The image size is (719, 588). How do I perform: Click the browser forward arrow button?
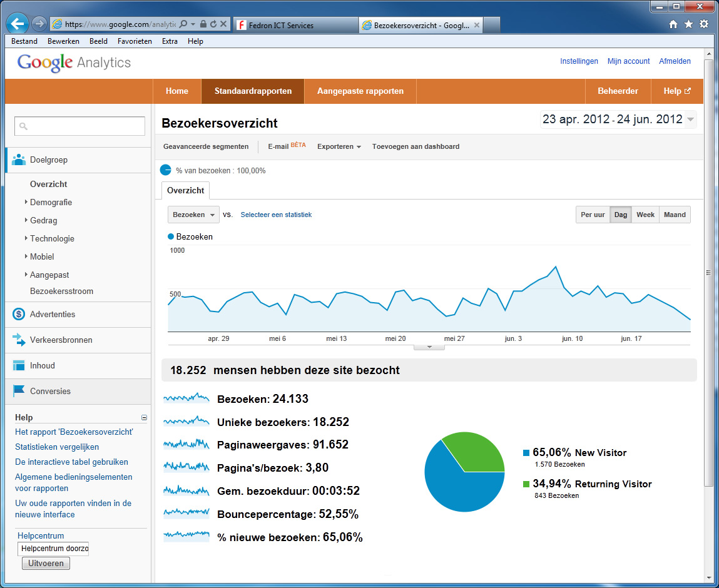tap(39, 24)
